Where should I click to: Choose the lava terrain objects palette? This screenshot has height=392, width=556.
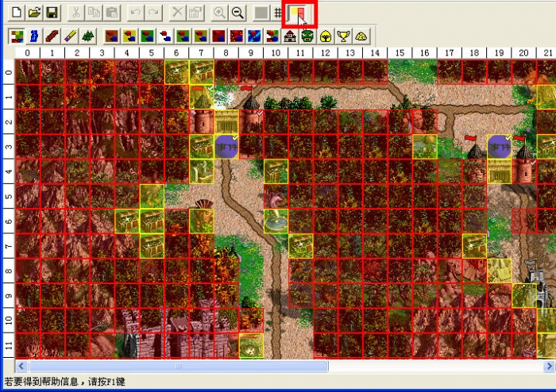pos(237,36)
